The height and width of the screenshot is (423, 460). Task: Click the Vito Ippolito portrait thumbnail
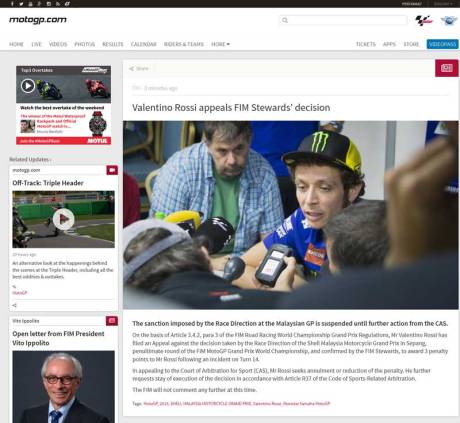63,387
